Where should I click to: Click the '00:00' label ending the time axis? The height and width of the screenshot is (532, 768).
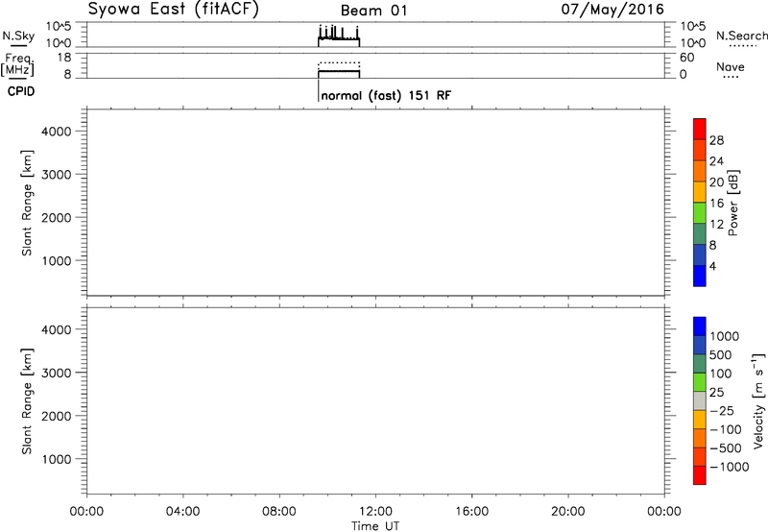click(663, 512)
